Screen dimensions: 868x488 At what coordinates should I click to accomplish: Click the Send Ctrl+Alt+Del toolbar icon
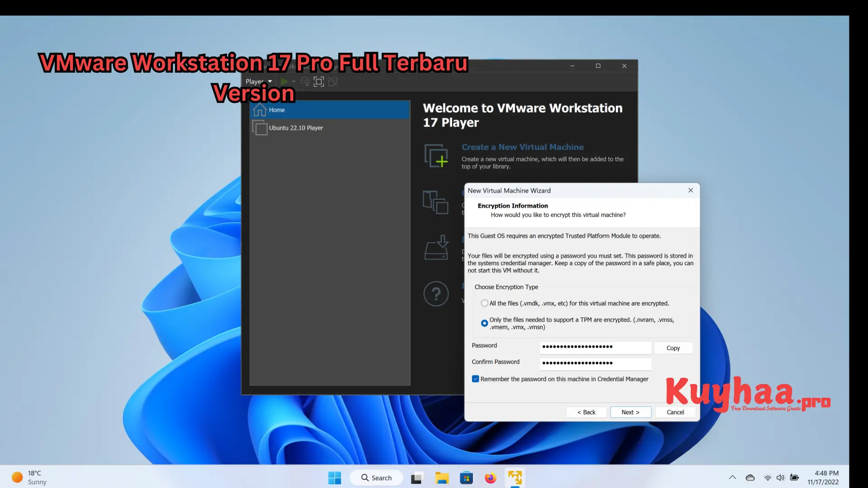(x=305, y=82)
